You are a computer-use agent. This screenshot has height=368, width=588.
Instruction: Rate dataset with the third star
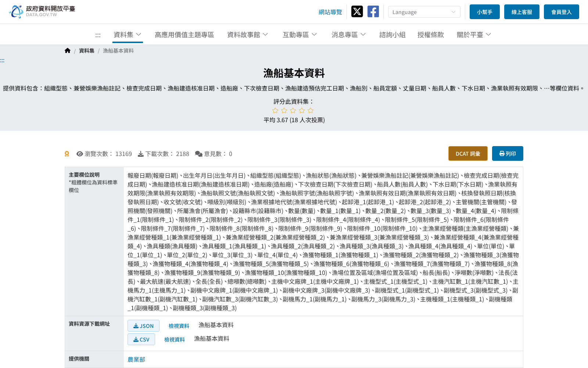(293, 110)
